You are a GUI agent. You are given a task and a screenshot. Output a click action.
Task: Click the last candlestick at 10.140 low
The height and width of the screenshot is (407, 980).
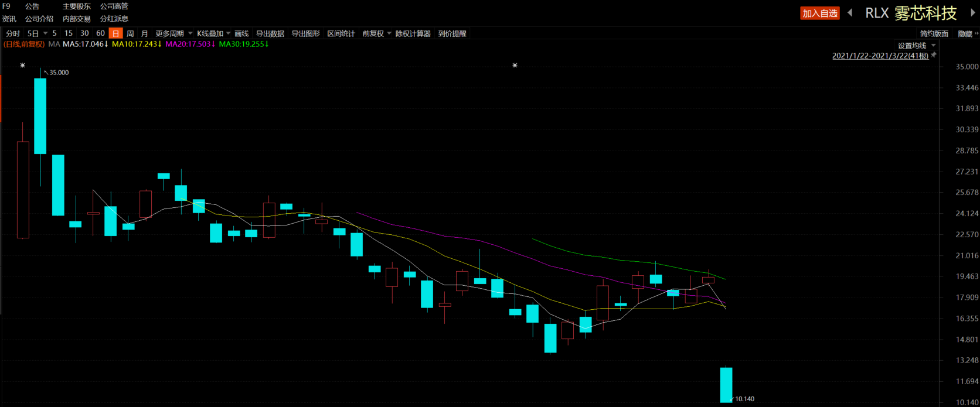(x=726, y=385)
